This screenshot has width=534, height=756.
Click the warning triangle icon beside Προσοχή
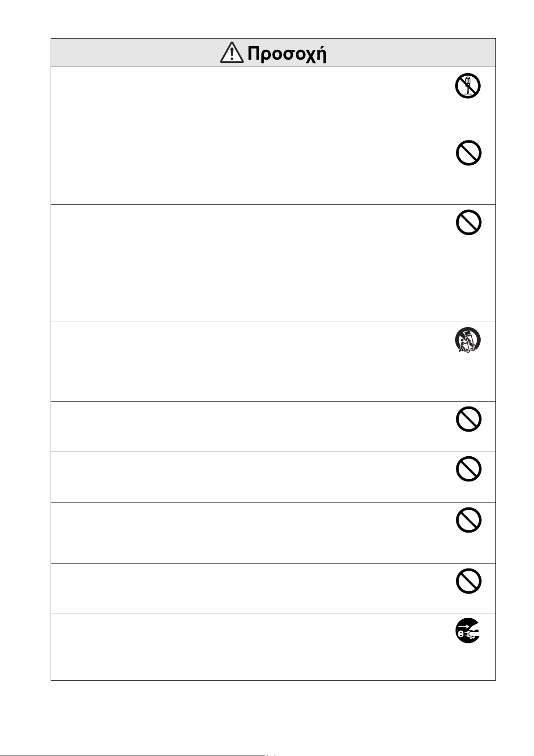coord(232,54)
